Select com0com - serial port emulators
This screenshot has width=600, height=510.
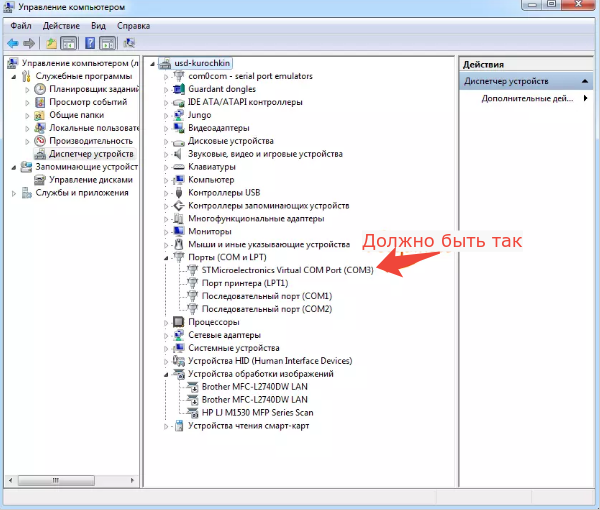coord(250,76)
